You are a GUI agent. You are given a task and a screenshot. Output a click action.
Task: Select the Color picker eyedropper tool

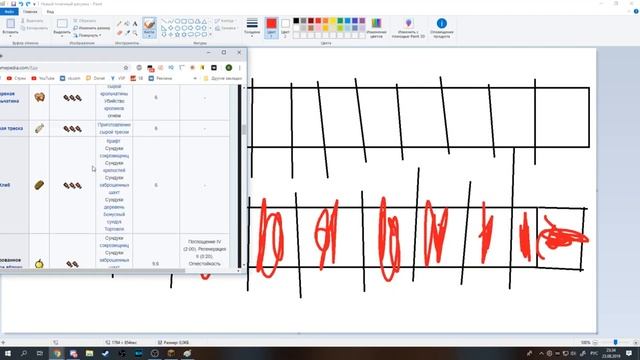coord(127,33)
